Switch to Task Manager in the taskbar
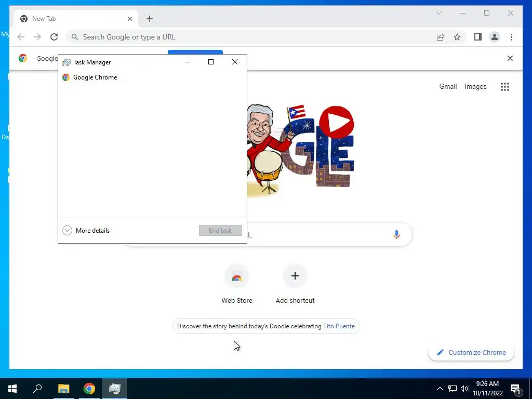The height and width of the screenshot is (399, 532). [115, 389]
